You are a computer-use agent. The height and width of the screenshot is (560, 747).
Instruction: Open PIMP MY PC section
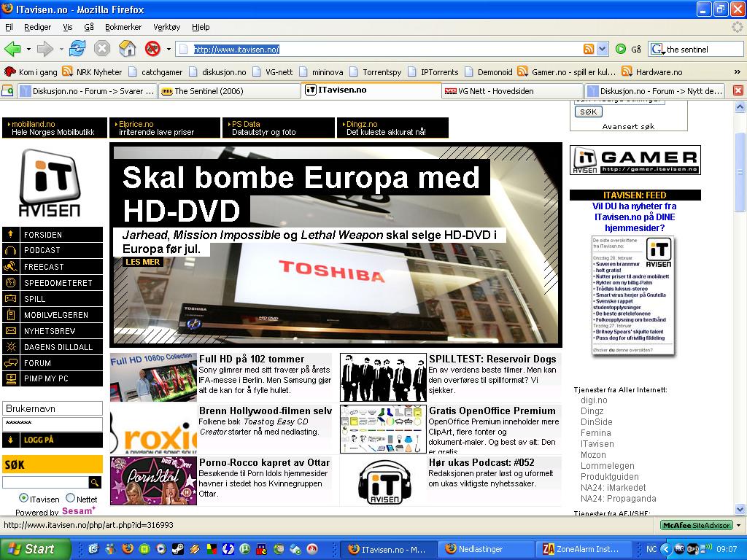coord(53,379)
